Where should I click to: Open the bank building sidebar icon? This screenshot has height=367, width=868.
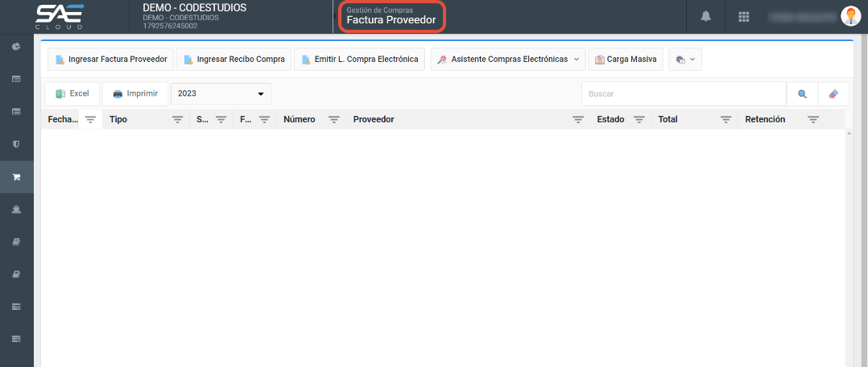[17, 209]
